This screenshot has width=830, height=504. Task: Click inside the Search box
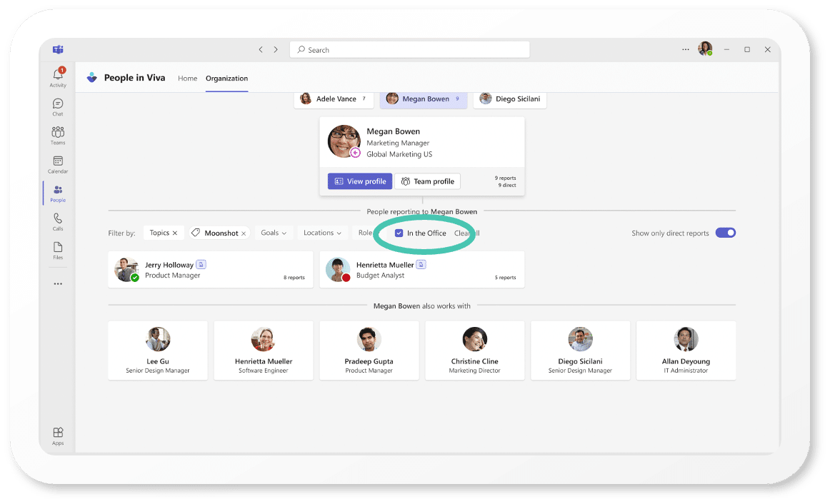[410, 50]
